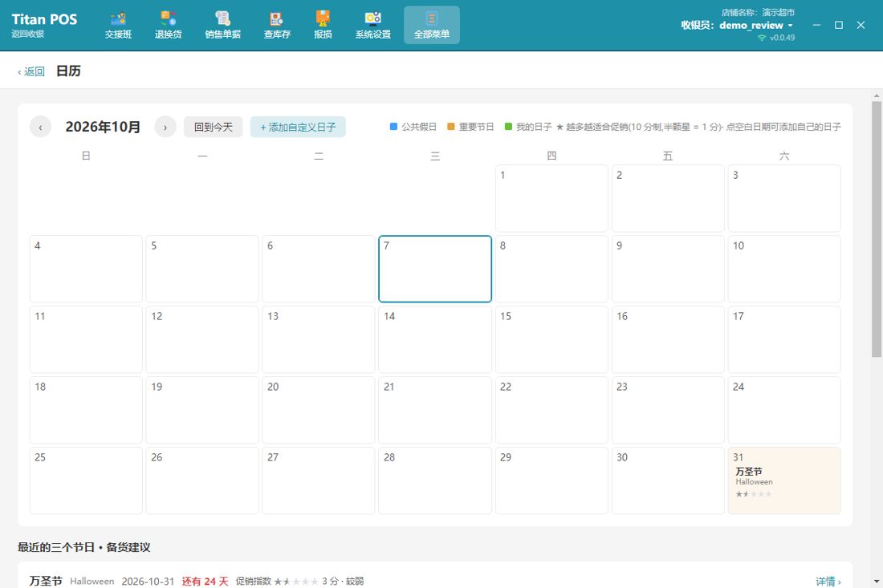This screenshot has height=588, width=883.
Task: Click the 最近的三个节日 · 备货建议 heading
Action: tap(84, 547)
